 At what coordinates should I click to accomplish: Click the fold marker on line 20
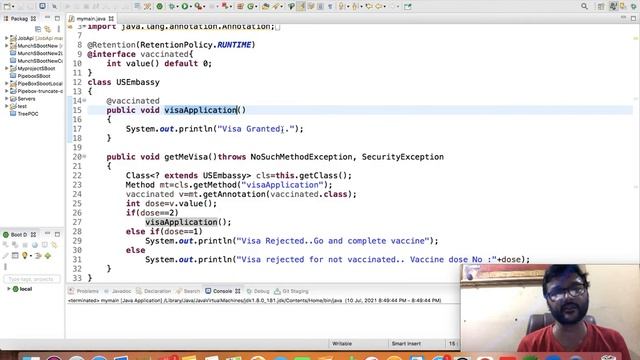click(x=84, y=156)
